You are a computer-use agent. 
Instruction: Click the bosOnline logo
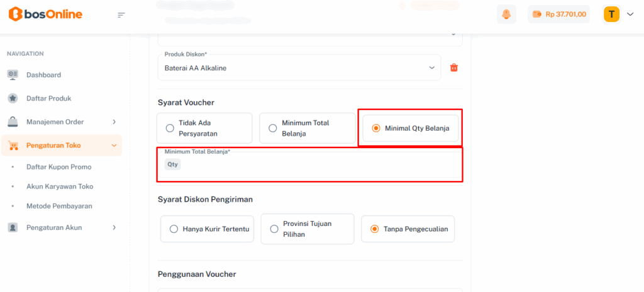point(45,14)
